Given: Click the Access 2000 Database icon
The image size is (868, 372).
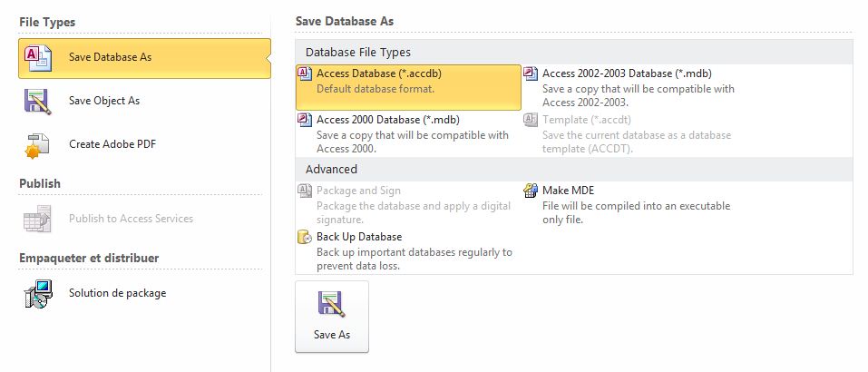Looking at the screenshot, I should coord(306,120).
